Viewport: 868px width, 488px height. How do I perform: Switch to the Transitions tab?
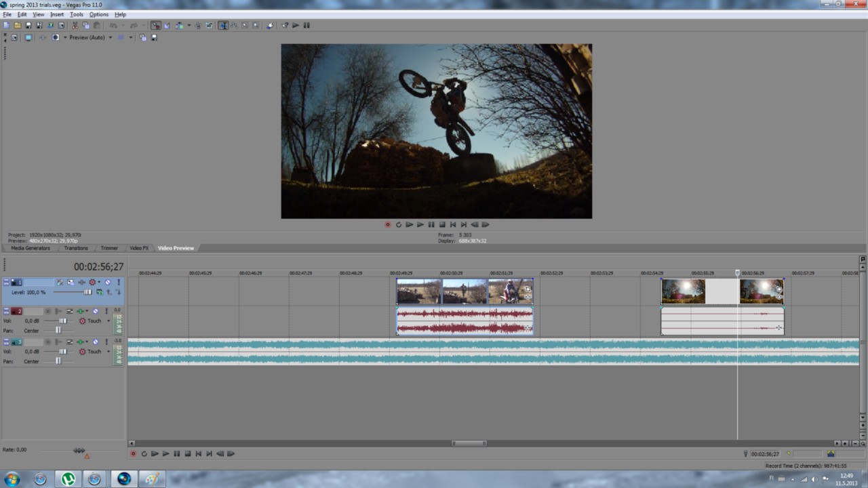tap(76, 248)
